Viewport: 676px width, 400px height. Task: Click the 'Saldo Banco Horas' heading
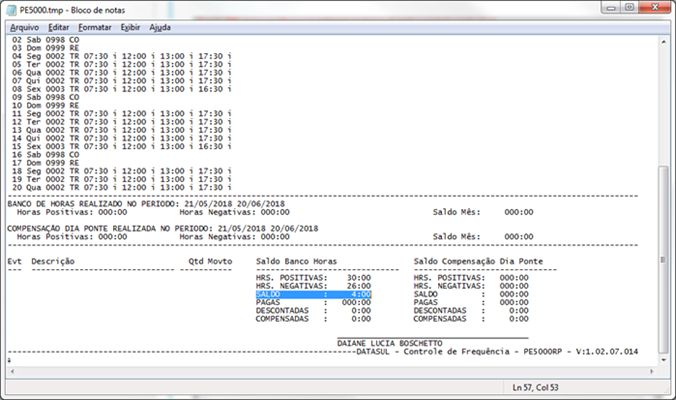[296, 261]
